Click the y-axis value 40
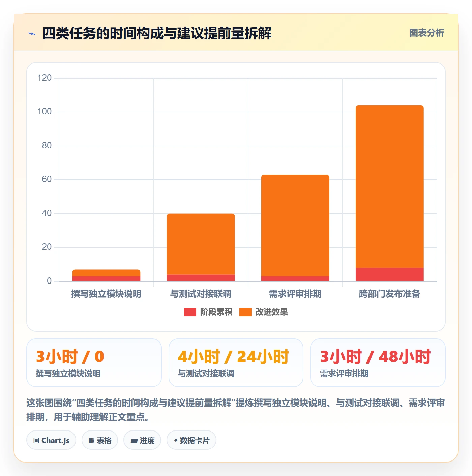Viewport: 472px width, 476px height. point(47,213)
